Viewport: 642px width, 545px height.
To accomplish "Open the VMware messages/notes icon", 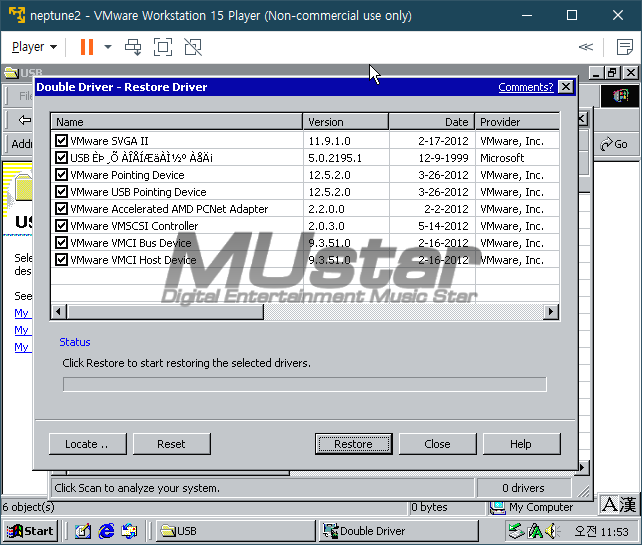I will 624,47.
